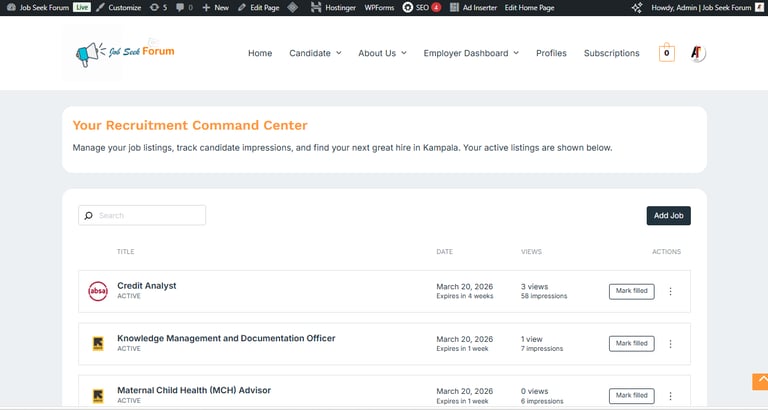
Task: Open the comments icon showing 0
Action: (185, 7)
